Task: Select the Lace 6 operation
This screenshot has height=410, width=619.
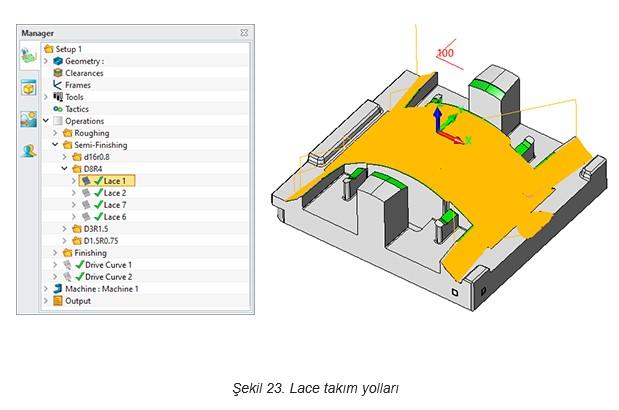Action: [115, 217]
